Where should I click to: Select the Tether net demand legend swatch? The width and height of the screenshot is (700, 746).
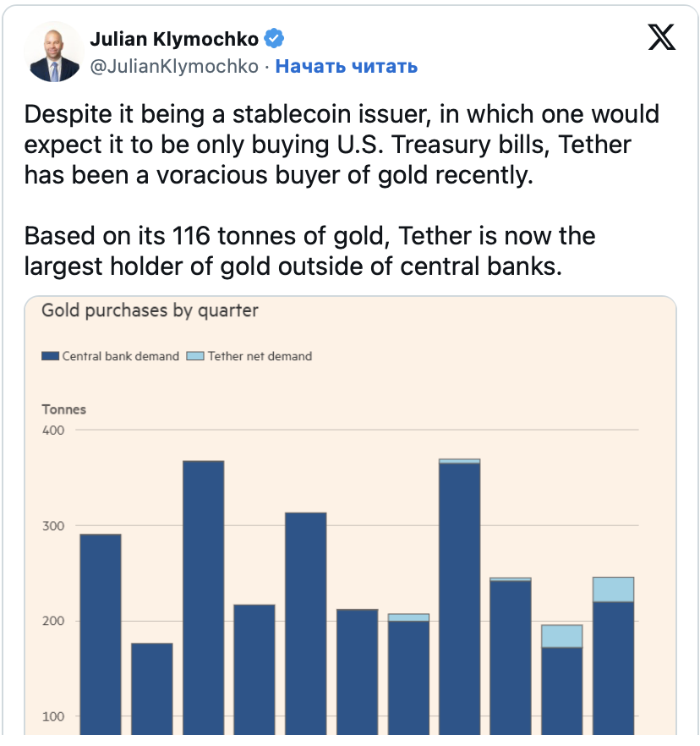195,356
